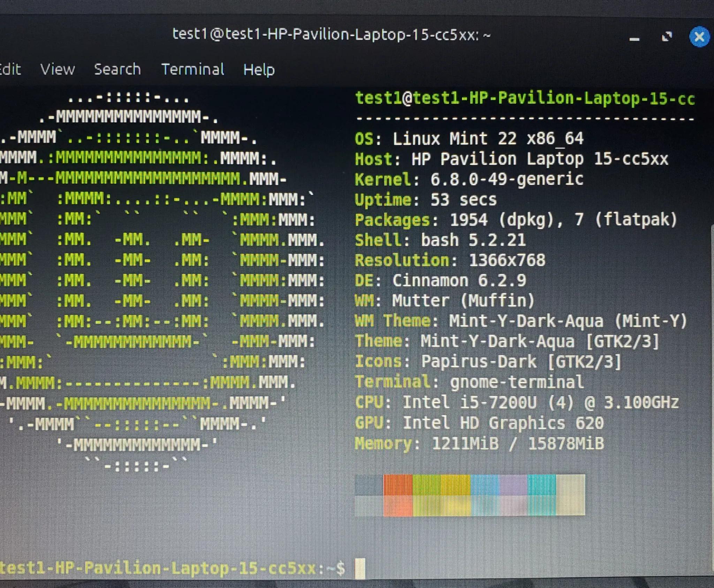Viewport: 714px width, 588px height.
Task: Click the terminal window title text
Action: [x=331, y=35]
